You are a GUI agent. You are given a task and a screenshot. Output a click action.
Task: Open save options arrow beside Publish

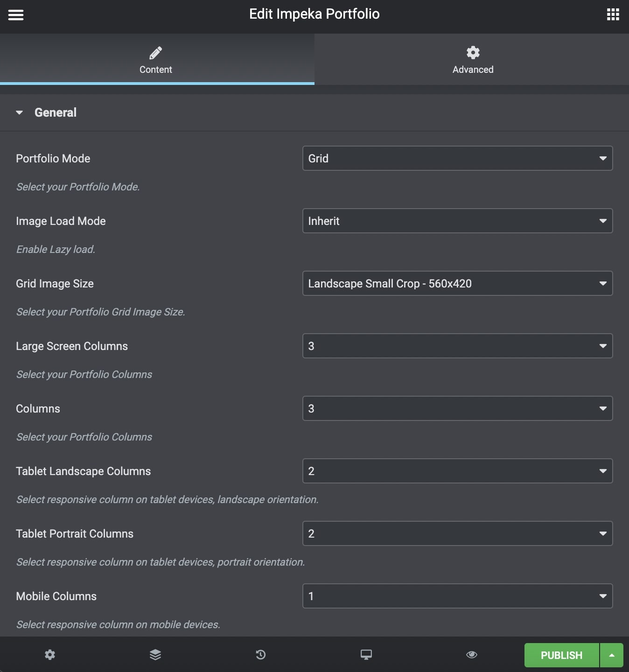point(612,655)
